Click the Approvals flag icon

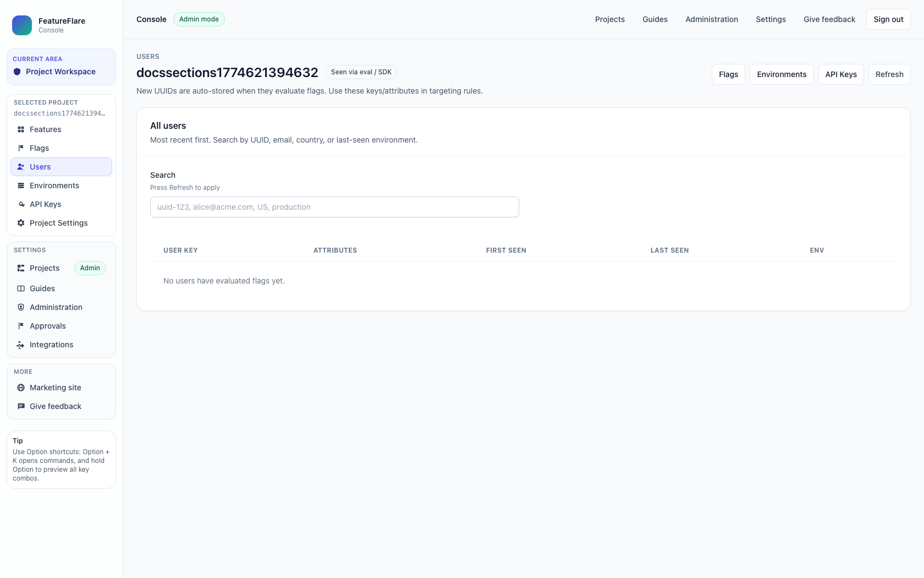[21, 326]
